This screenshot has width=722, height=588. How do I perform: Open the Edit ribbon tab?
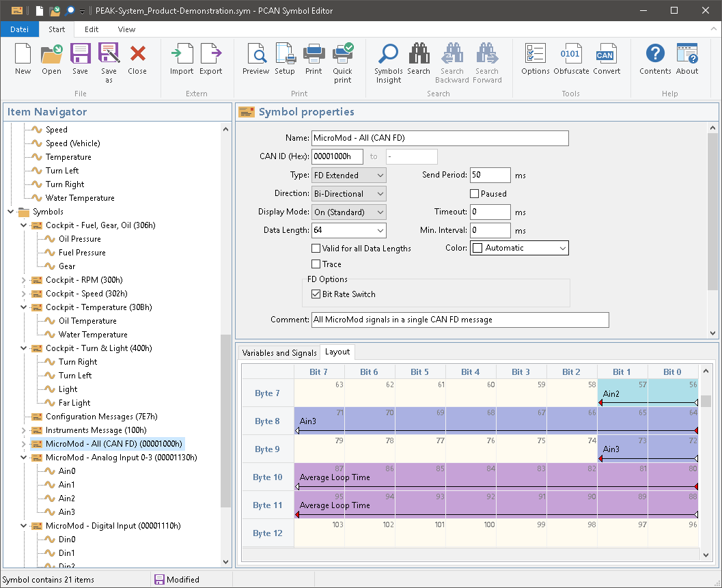[92, 29]
